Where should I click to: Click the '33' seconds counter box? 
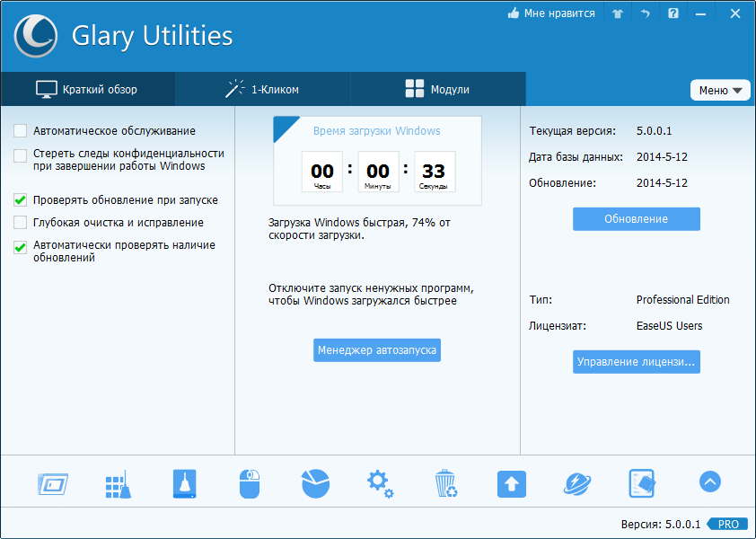(x=435, y=172)
